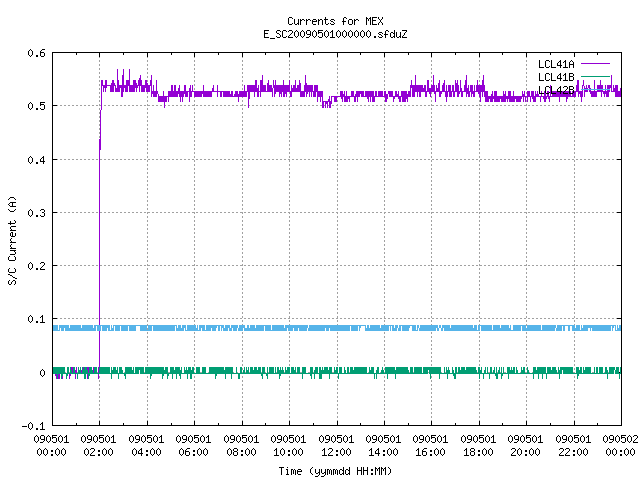The width and height of the screenshot is (640, 480).
Task: Click the purple line sample beside LCL41A
Action: click(595, 64)
